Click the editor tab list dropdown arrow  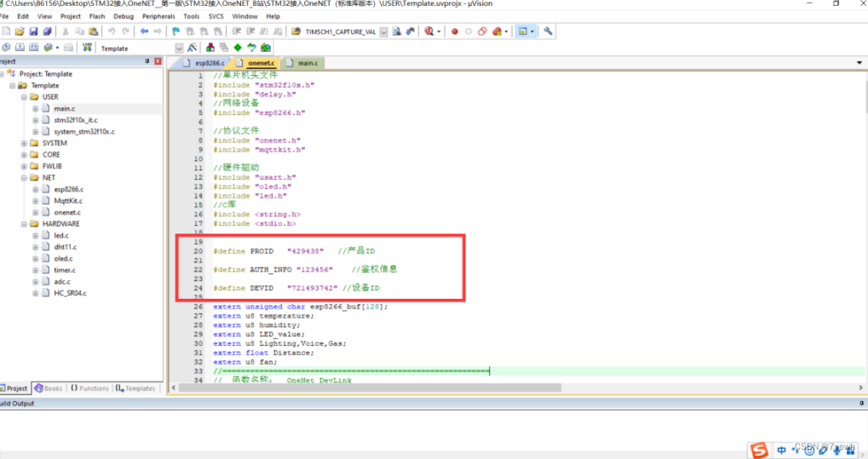click(859, 62)
